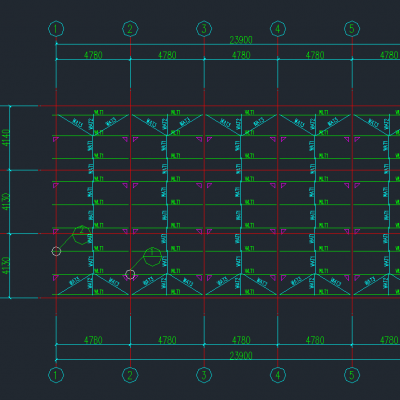Select bottom 4780 dimension between axes 4 and 5
Image resolution: width=400 pixels, height=400 pixels.
[315, 340]
